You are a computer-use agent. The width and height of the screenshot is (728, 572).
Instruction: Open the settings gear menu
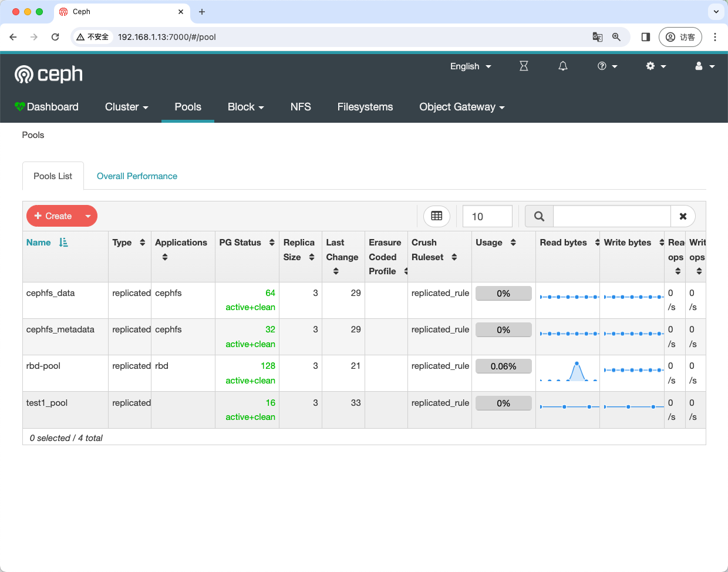tap(656, 66)
